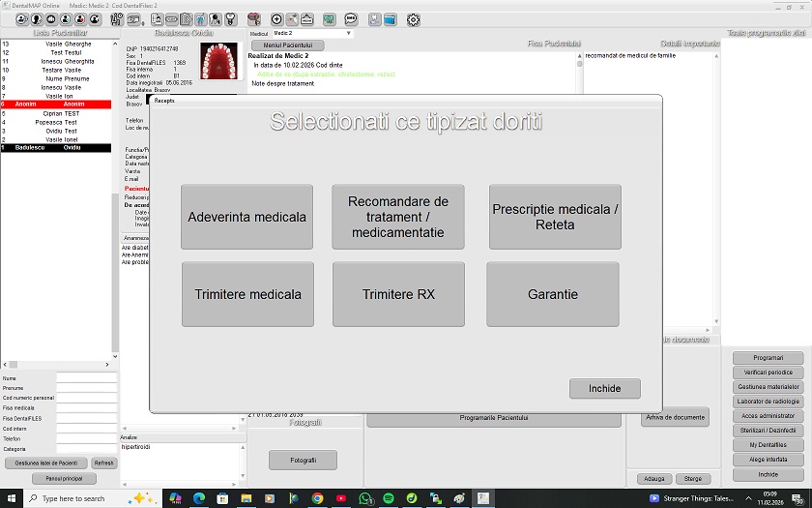The image size is (812, 508).
Task: Click the Prenume search field
Action: [86, 388]
